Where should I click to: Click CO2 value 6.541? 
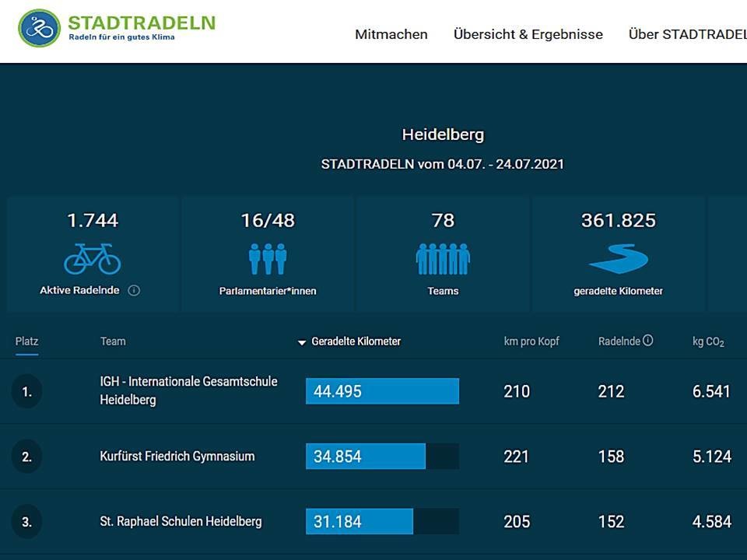click(711, 391)
